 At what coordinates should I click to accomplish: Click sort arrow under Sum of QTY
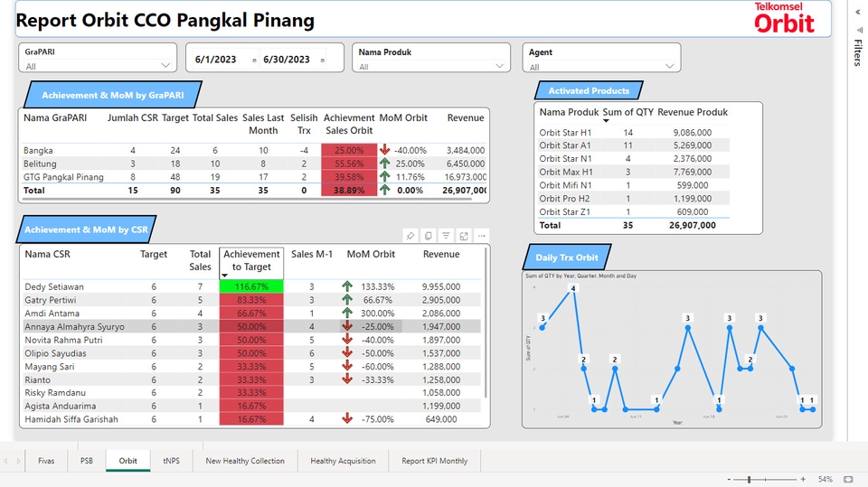(606, 121)
